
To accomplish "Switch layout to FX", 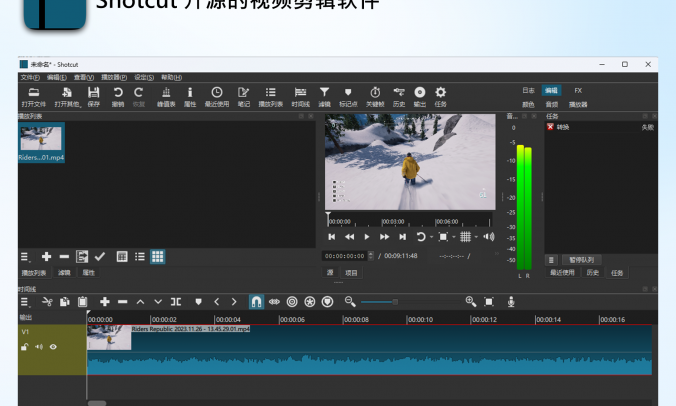I will pos(578,91).
